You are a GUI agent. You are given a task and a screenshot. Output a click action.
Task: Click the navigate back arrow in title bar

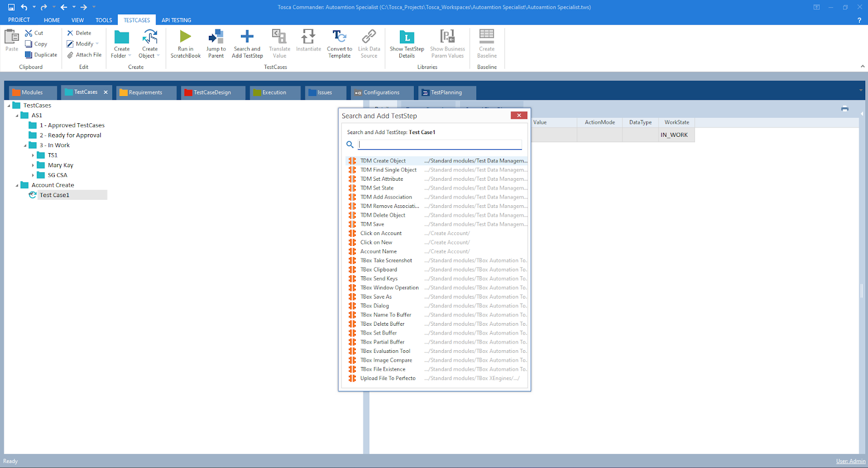click(64, 7)
